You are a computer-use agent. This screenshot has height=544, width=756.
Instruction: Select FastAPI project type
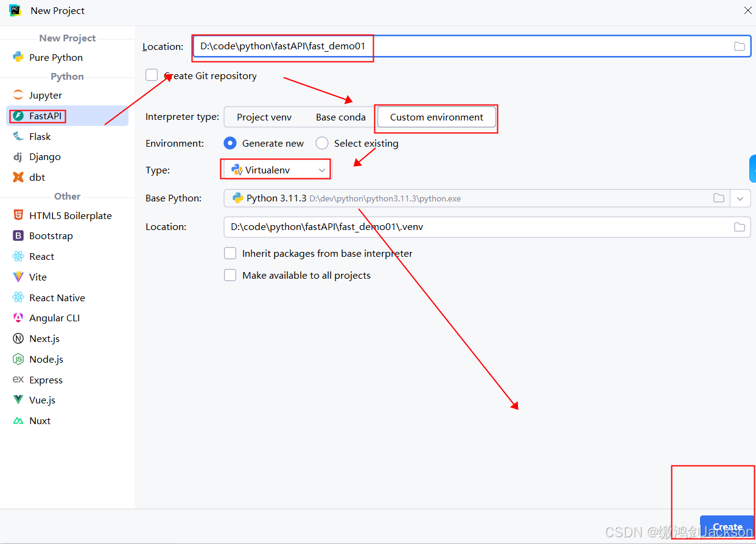tap(67, 116)
